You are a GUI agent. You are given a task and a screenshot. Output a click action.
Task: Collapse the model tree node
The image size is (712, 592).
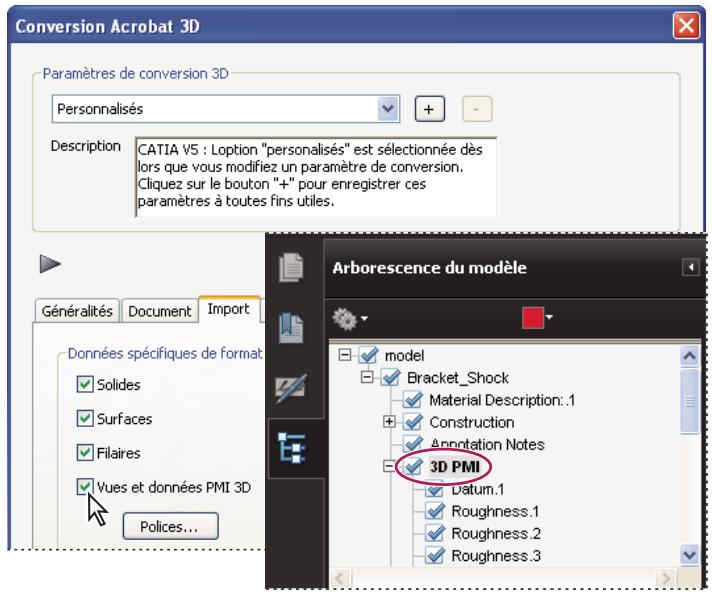345,355
